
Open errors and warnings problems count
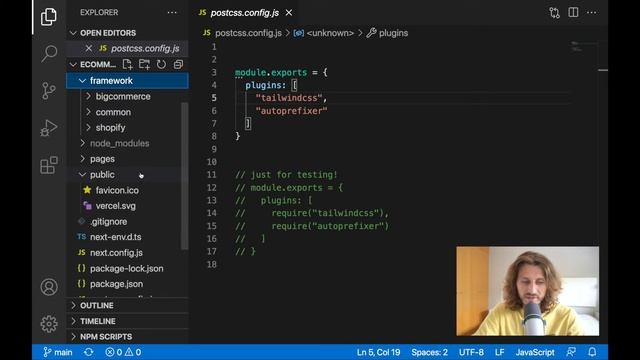click(x=123, y=352)
